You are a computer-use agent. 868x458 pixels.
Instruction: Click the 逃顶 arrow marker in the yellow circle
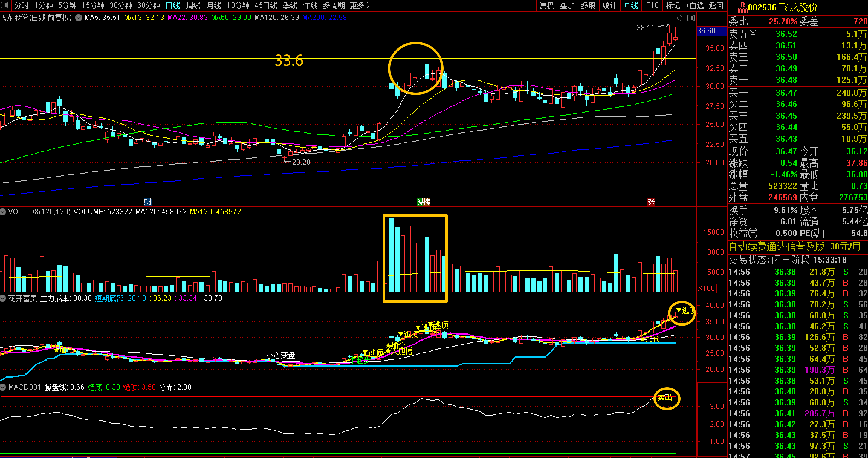(679, 310)
